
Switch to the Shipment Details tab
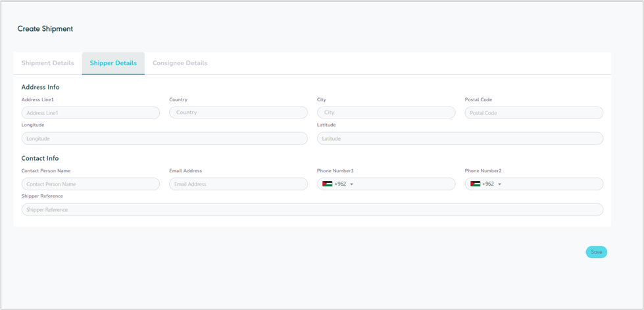pos(47,63)
